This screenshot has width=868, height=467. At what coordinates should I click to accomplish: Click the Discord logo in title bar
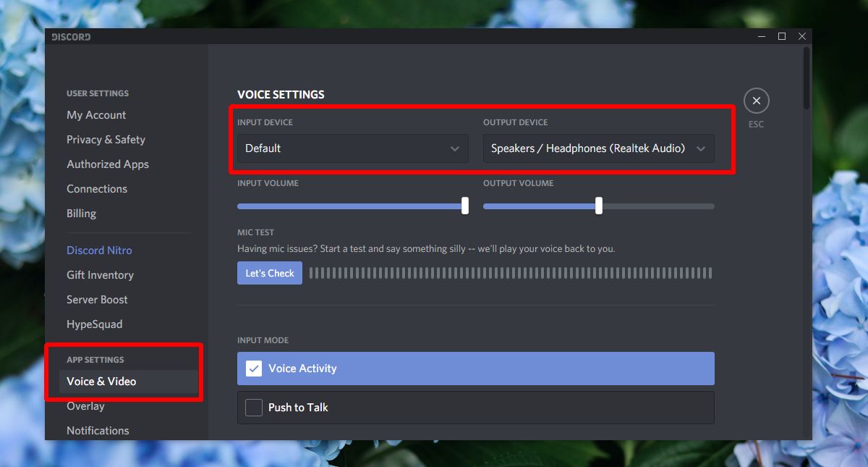(x=71, y=36)
